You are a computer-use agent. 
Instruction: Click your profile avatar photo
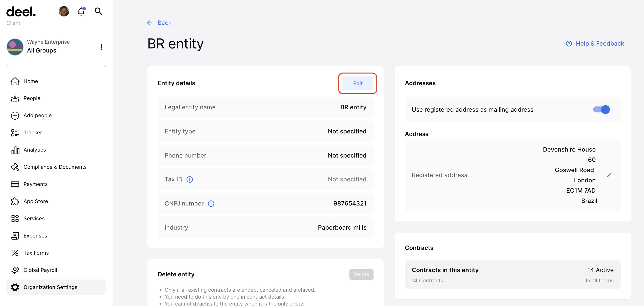click(64, 11)
